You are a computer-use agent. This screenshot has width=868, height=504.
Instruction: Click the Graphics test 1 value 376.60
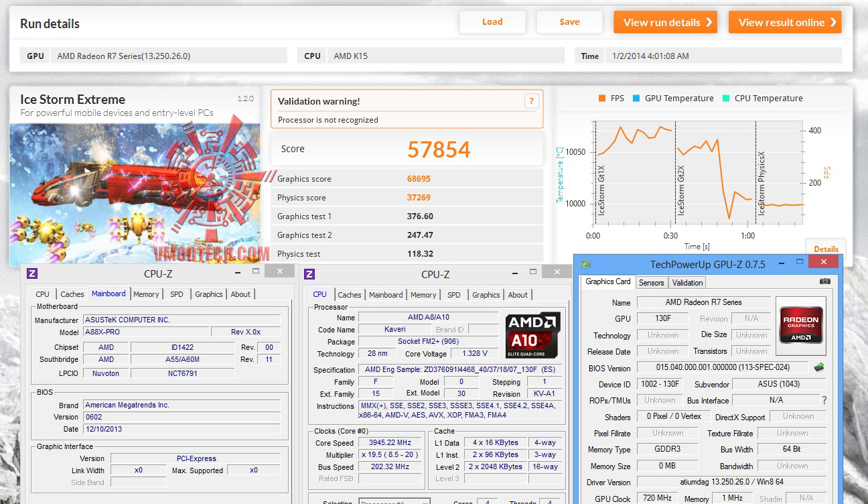(x=420, y=216)
